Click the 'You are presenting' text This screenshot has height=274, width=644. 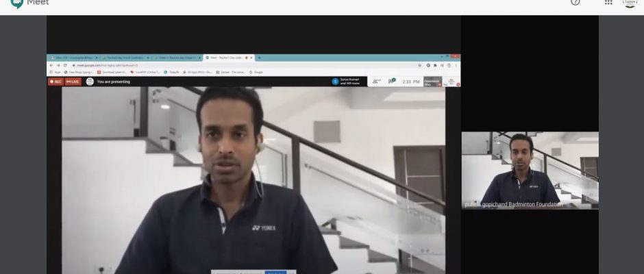[x=113, y=82]
